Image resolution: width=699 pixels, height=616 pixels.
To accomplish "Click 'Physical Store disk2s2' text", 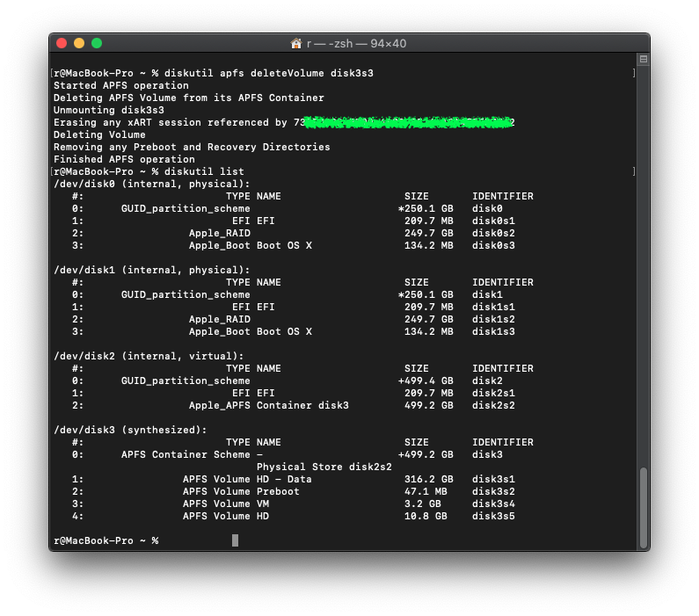I will click(324, 467).
